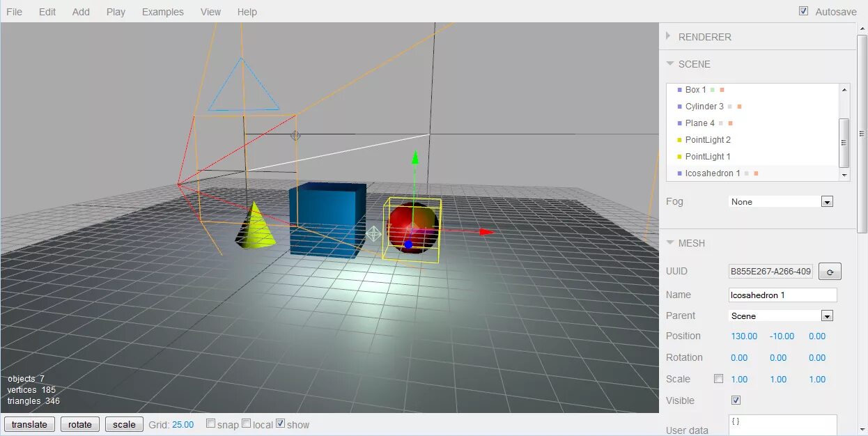Screen dimensions: 868x436
Task: Click the UUID regenerate refresh button
Action: (x=830, y=272)
